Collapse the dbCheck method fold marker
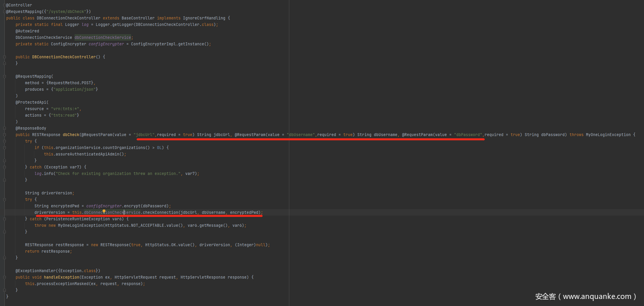The height and width of the screenshot is (306, 644). [4, 135]
